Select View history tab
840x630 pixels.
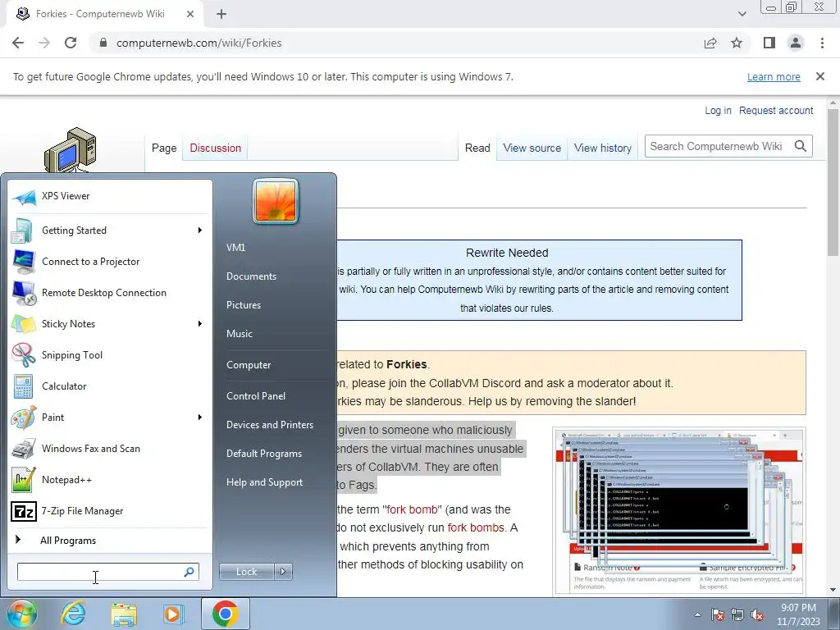point(603,148)
